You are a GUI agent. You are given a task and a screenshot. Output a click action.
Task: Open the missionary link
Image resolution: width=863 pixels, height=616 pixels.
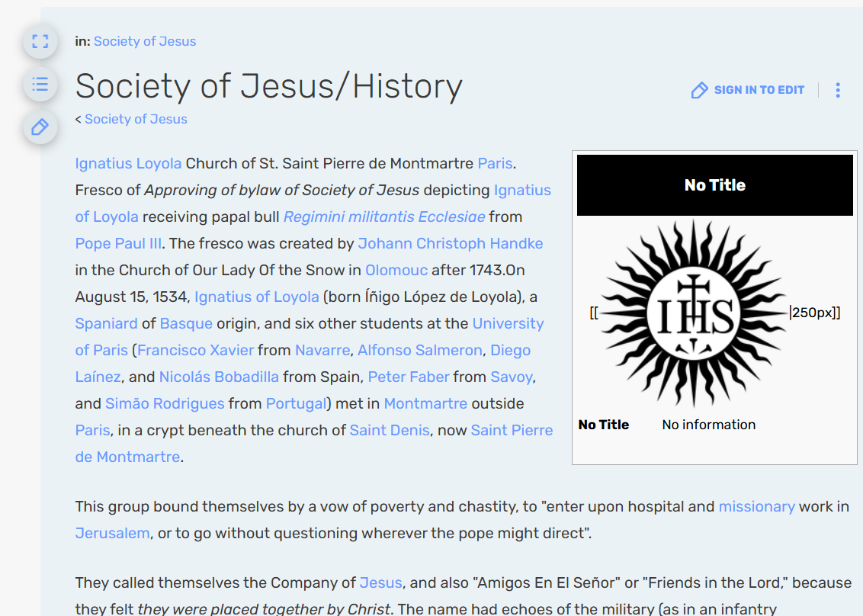[757, 506]
